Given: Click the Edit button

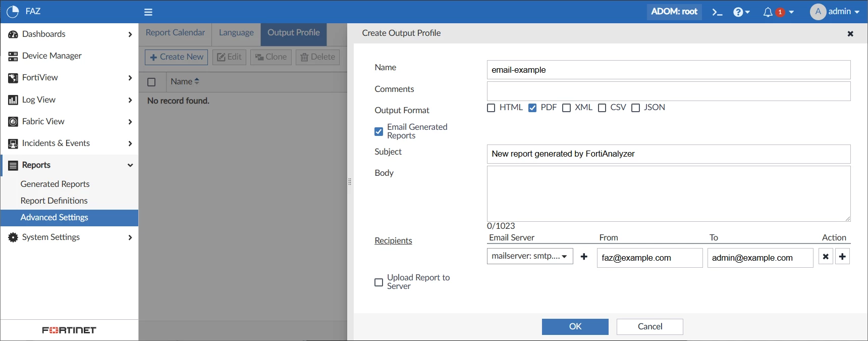Looking at the screenshot, I should [229, 57].
